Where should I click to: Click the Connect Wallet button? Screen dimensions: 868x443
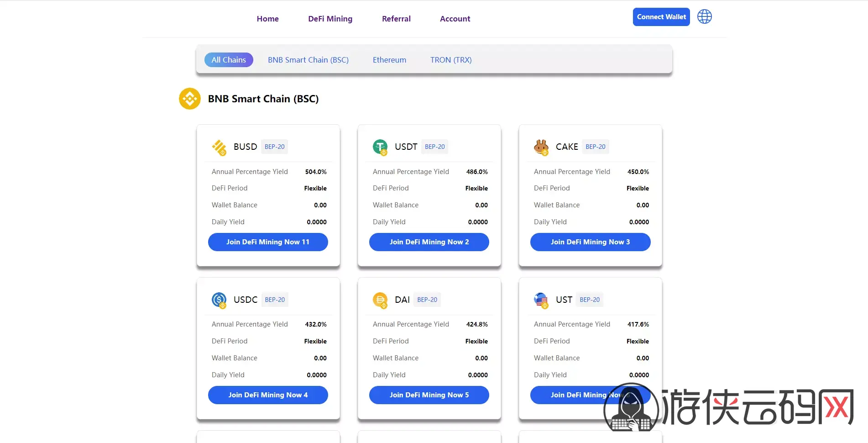coord(661,17)
